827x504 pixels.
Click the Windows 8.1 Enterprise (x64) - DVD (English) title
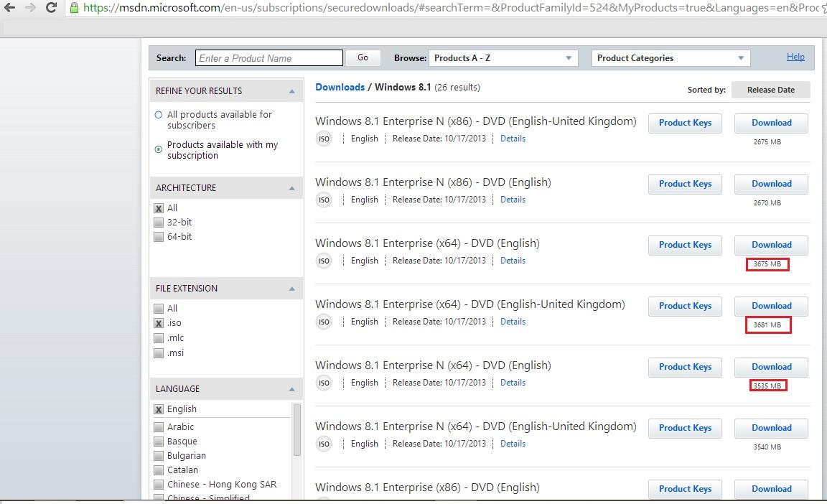click(x=427, y=243)
